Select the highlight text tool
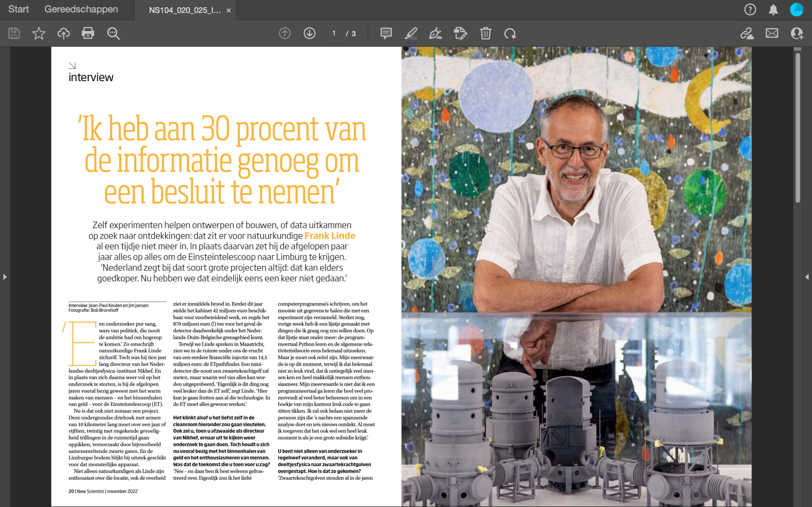Image resolution: width=812 pixels, height=507 pixels. click(x=411, y=33)
